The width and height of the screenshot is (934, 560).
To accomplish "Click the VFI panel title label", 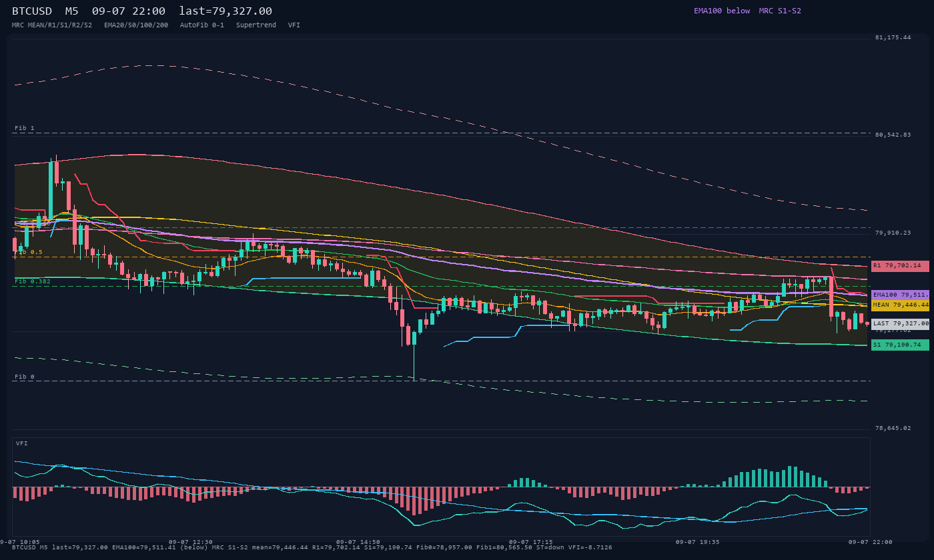I will 22,443.
